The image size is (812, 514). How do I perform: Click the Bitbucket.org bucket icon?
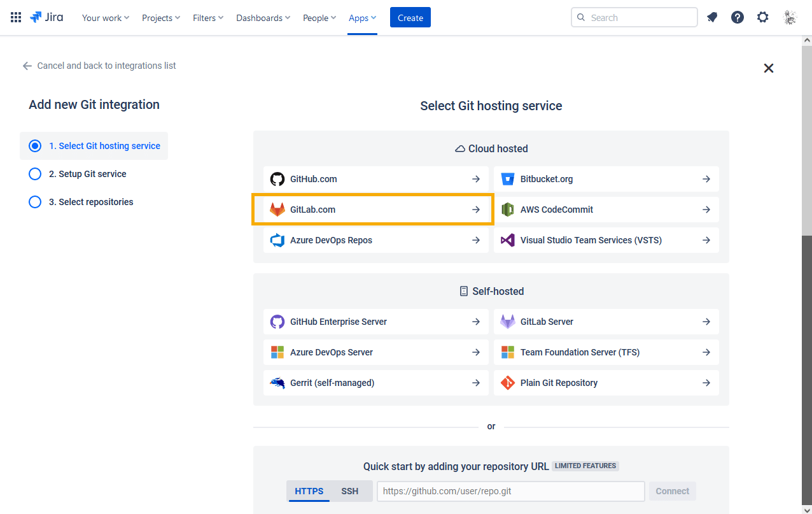pos(507,179)
